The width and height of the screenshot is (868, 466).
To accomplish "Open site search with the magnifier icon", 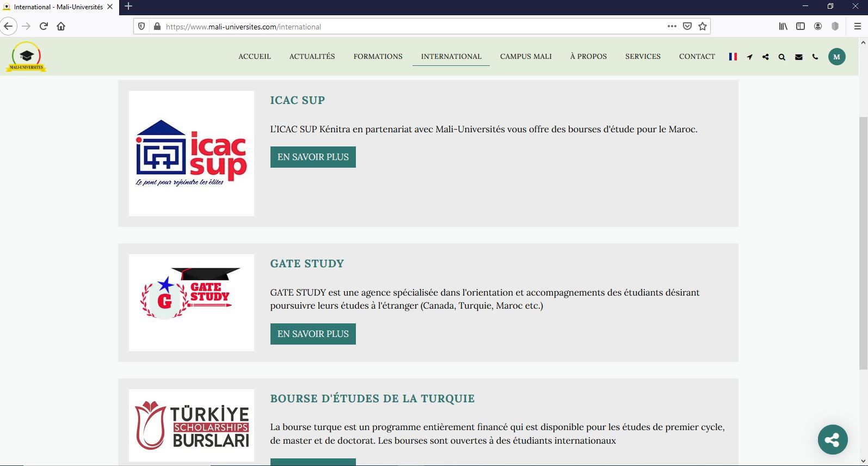I will coord(782,57).
